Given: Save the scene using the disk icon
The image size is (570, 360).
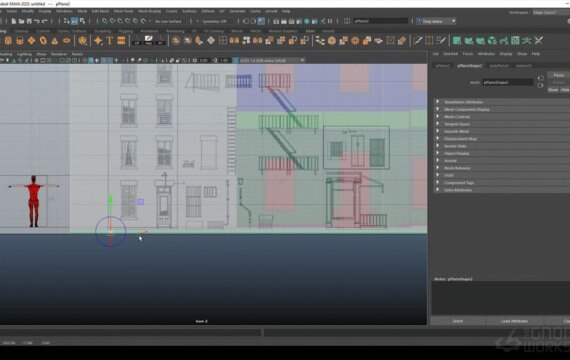Looking at the screenshot, I should pyautogui.click(x=29, y=21).
